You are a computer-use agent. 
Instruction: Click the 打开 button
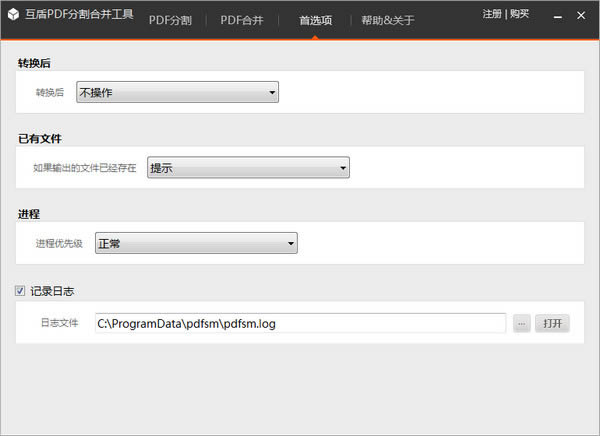(x=552, y=323)
